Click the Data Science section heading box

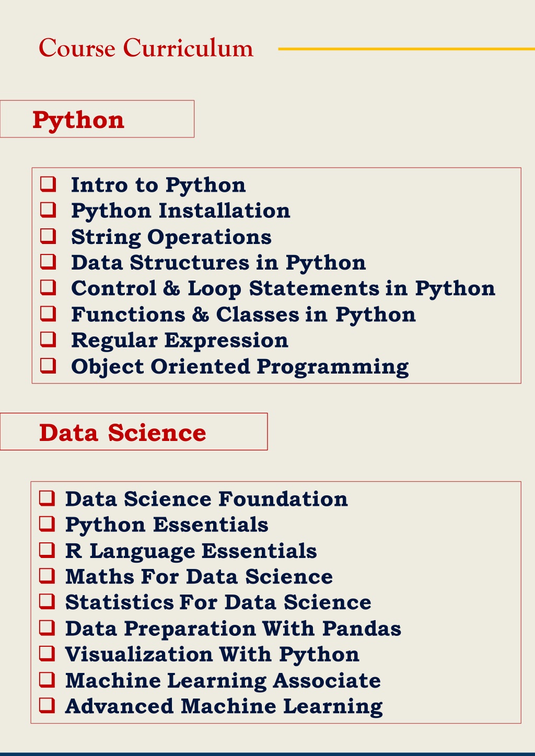(134, 432)
